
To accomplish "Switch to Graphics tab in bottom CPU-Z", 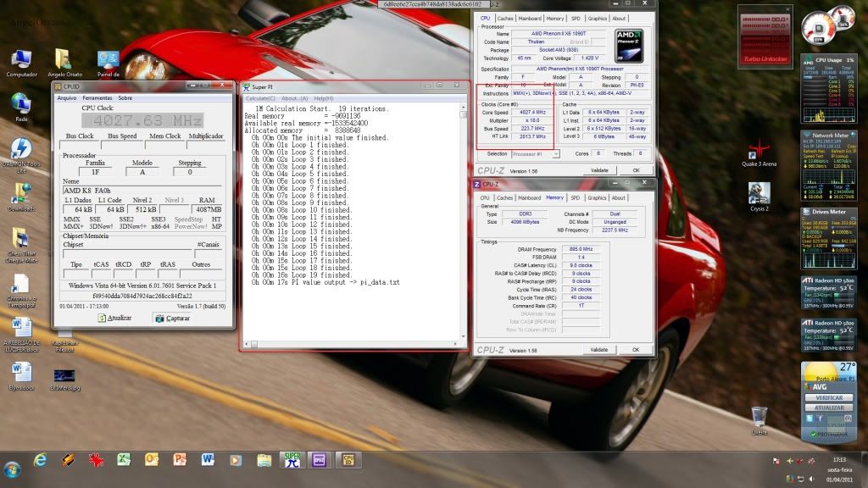I will point(597,197).
